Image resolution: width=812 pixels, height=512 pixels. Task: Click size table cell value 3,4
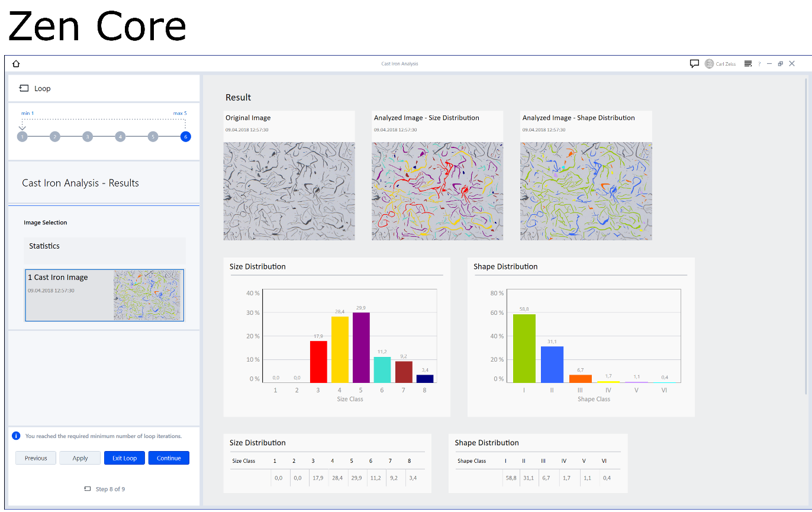414,478
